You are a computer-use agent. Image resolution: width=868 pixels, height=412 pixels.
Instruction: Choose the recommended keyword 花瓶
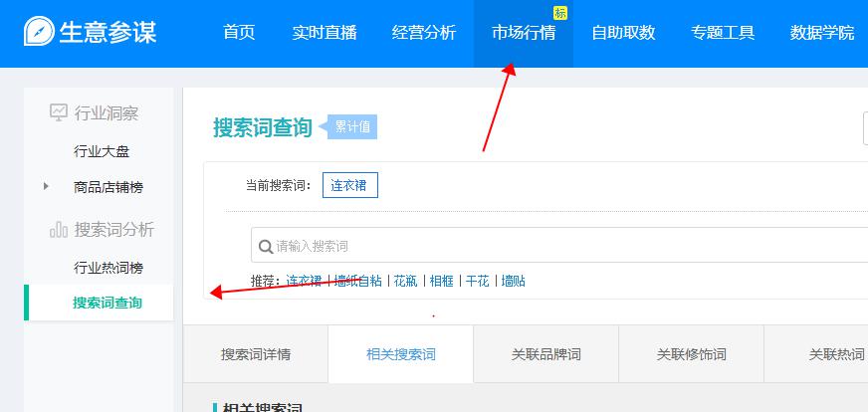click(x=405, y=281)
